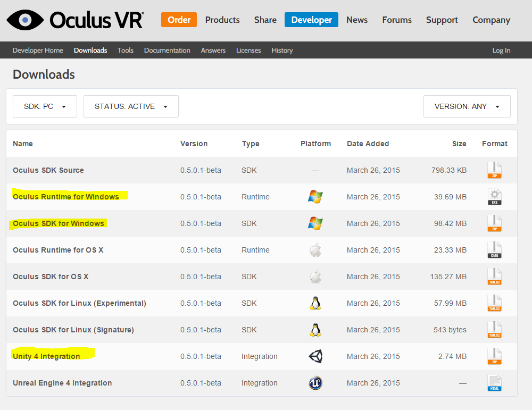This screenshot has width=532, height=410.
Task: Open the Company menu
Action: [x=491, y=20]
